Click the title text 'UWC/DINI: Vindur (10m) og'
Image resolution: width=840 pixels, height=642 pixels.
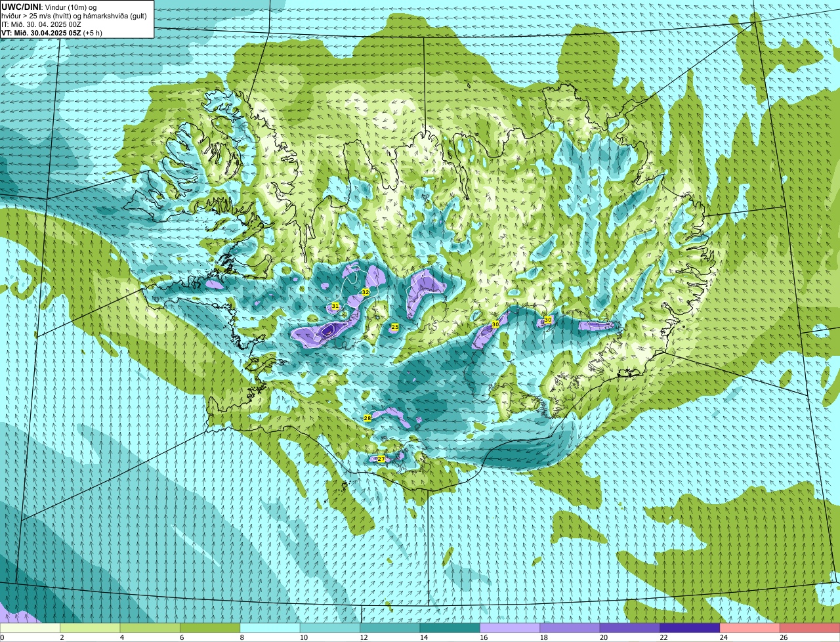click(49, 7)
